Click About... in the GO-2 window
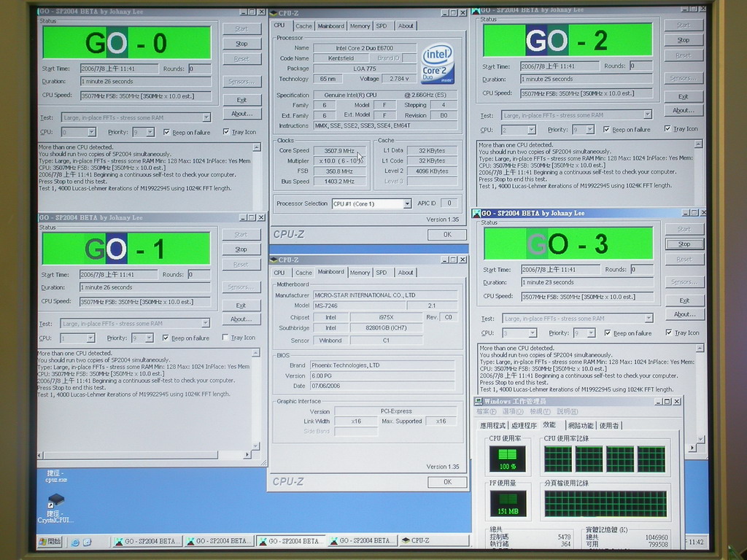The width and height of the screenshot is (747, 560). [x=684, y=111]
